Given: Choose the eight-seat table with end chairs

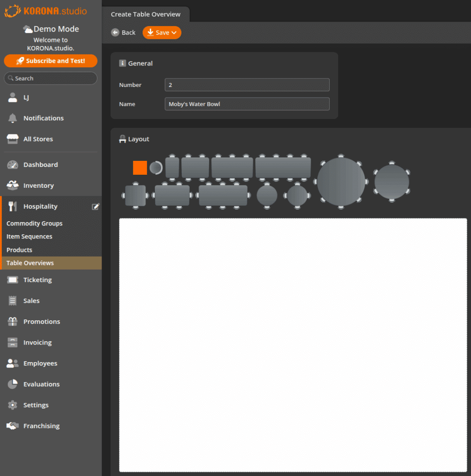Looking at the screenshot, I should click(x=223, y=196).
